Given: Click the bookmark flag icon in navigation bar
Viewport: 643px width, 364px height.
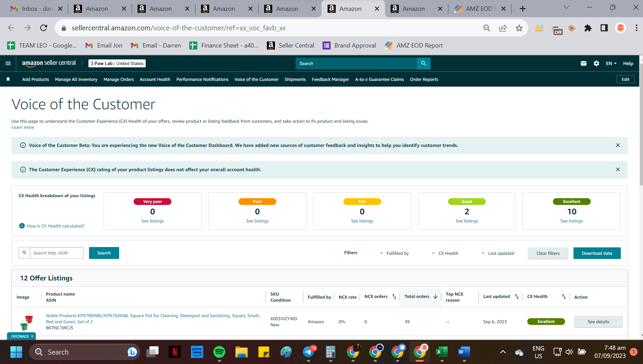Looking at the screenshot, I should click(x=8, y=79).
